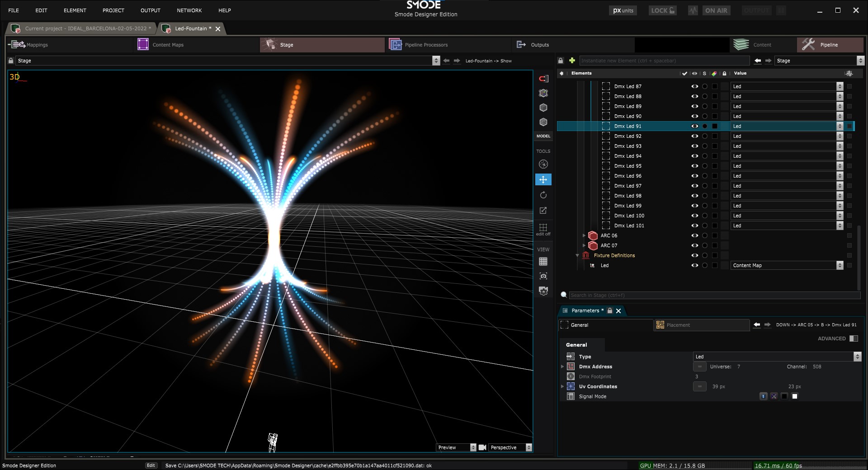Viewport: 868px width, 470px height.
Task: Toggle solo circle for Dmx Led 95
Action: coord(704,166)
